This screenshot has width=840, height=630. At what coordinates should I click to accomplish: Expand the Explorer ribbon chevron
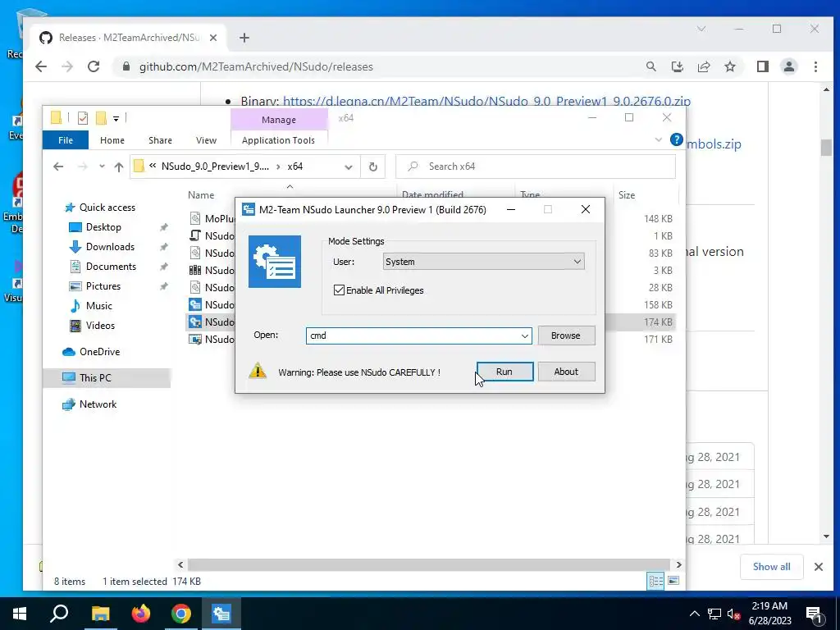click(659, 140)
